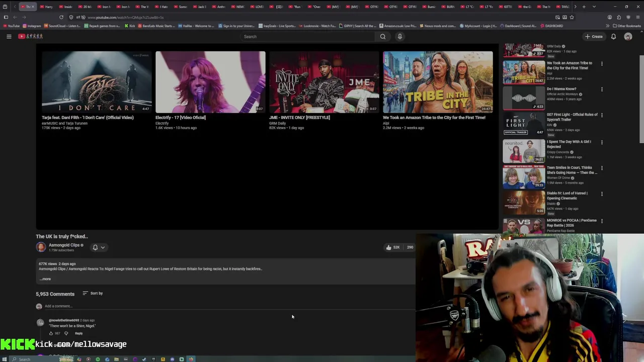
Task: Open options menu for 007 First Light
Action: (602, 115)
